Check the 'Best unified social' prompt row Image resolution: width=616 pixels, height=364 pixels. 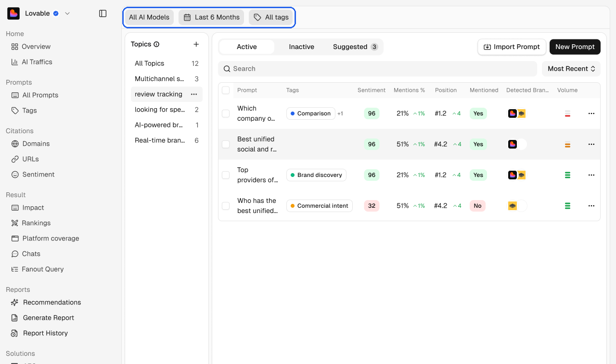click(226, 144)
